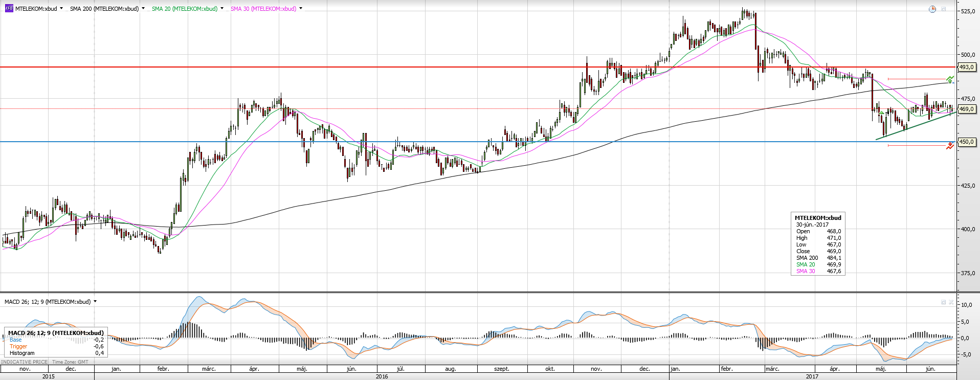
Task: Click the INDICATIVE PRICE label
Action: (24, 362)
